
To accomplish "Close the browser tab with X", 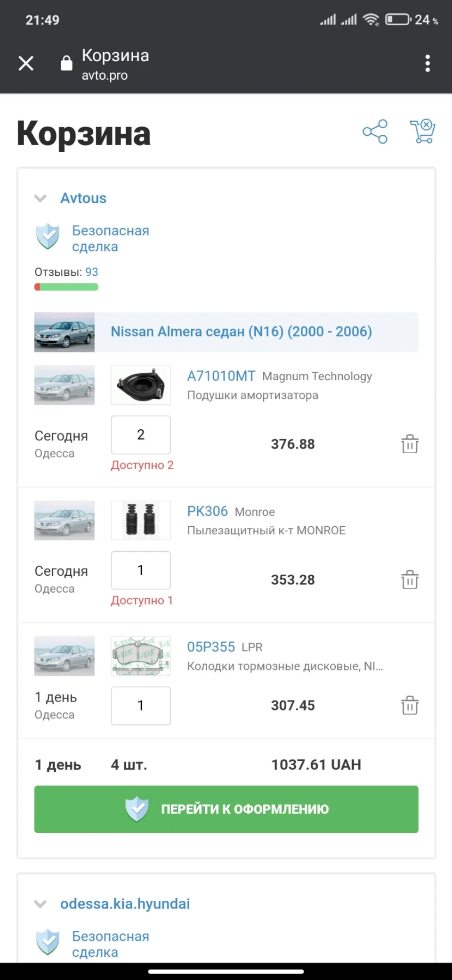I will (26, 63).
